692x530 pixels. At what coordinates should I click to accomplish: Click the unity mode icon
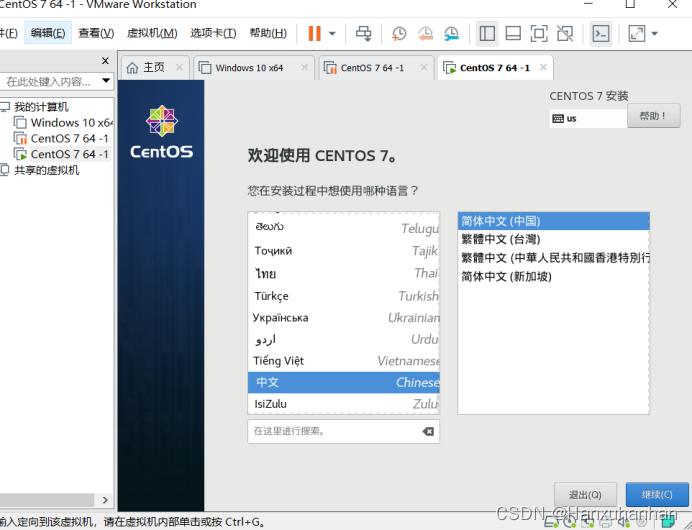(565, 34)
